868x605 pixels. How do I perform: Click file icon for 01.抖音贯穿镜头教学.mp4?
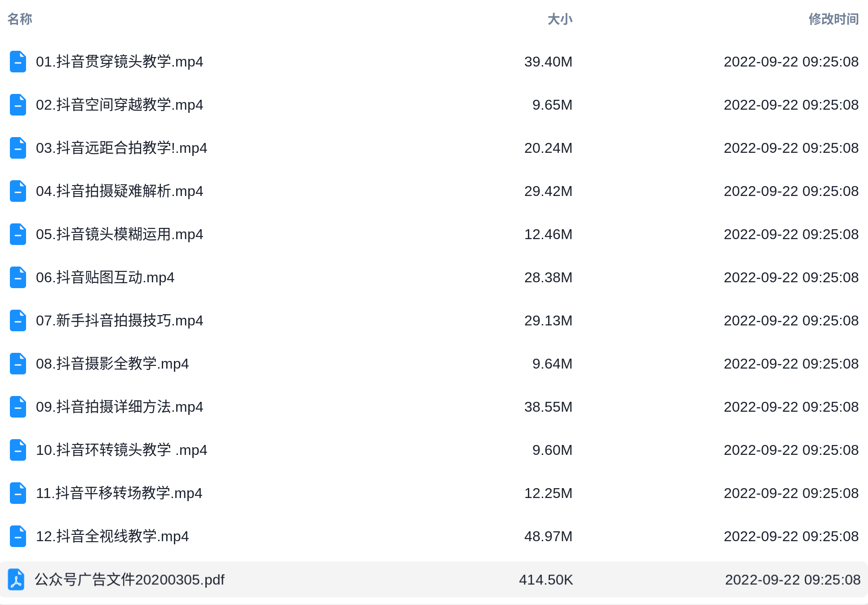[18, 62]
